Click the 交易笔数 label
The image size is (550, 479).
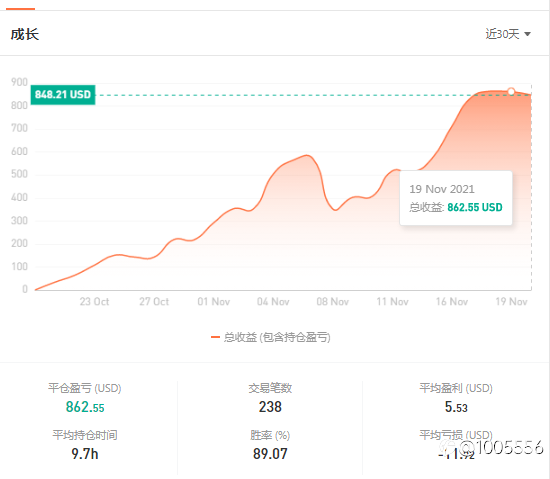click(270, 388)
